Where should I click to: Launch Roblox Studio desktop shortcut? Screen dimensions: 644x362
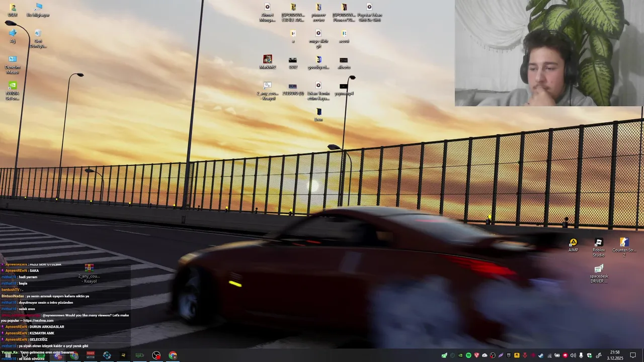pyautogui.click(x=598, y=248)
